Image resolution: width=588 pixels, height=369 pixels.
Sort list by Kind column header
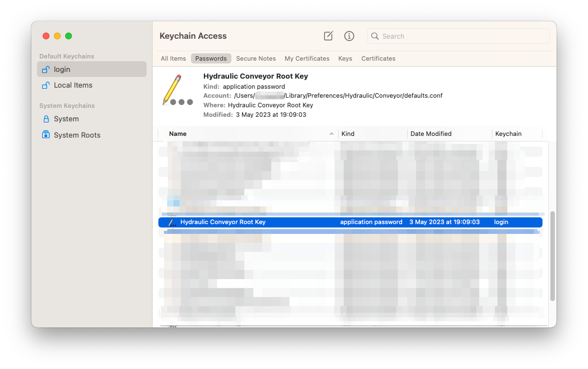click(348, 134)
